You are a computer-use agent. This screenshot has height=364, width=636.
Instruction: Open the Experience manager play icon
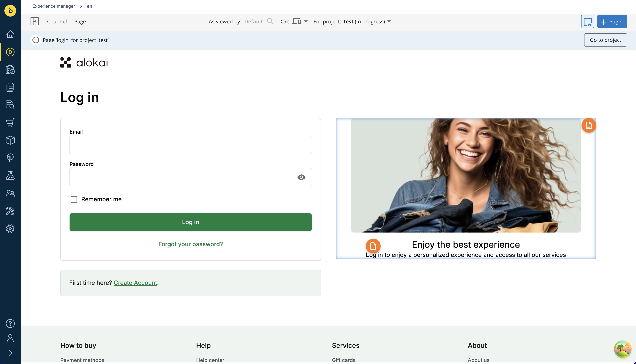(x=10, y=52)
